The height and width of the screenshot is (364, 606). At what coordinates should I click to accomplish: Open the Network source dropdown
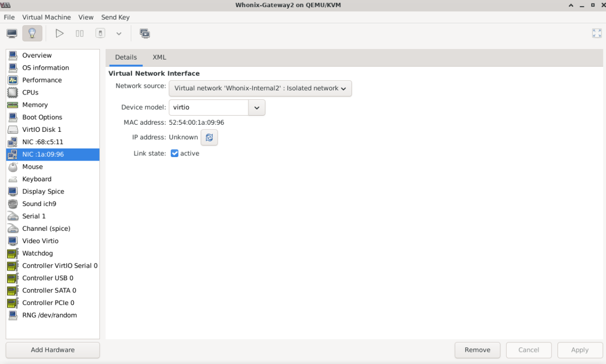[260, 88]
